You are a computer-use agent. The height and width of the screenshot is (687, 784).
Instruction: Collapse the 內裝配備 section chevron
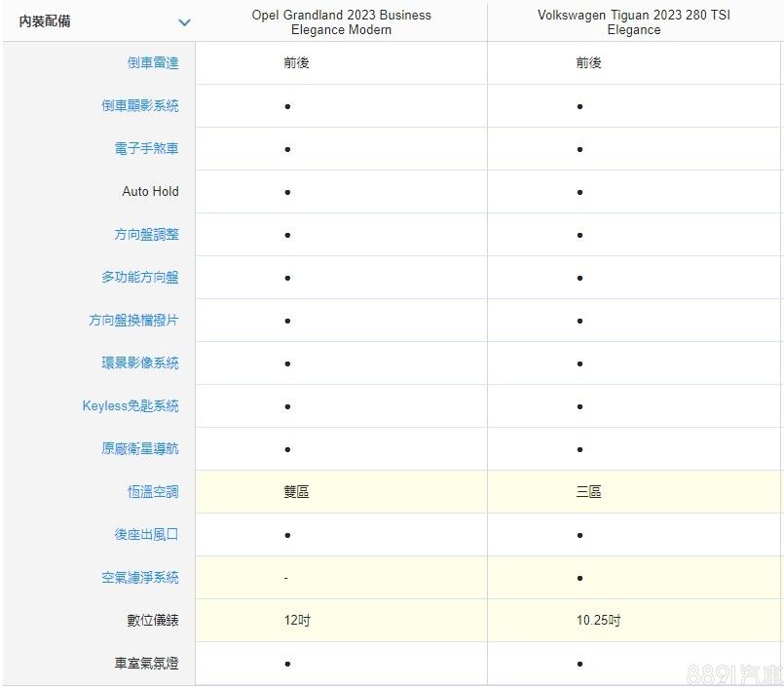click(184, 22)
